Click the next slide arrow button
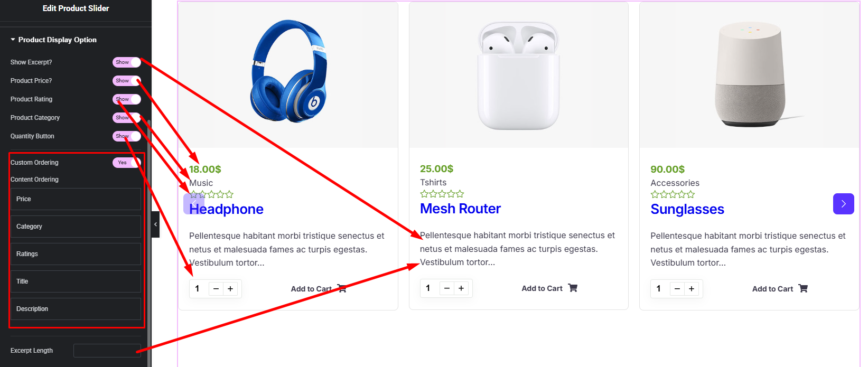 click(x=843, y=204)
